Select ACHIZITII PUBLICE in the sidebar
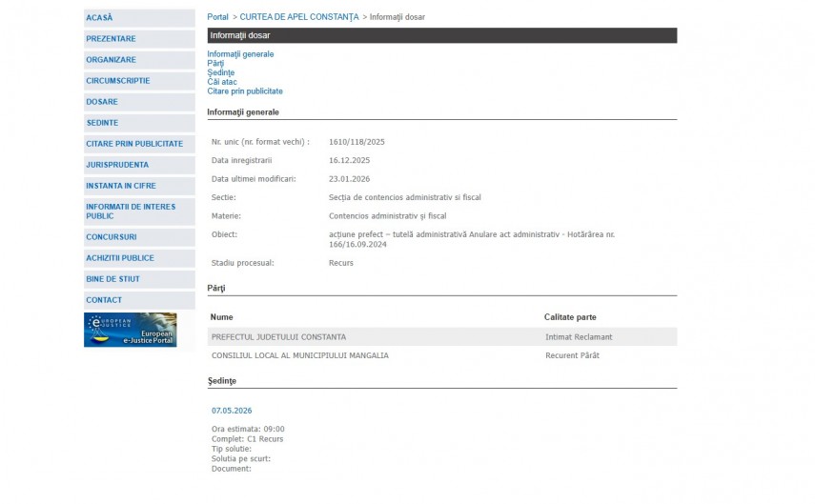This screenshot has height=504, width=815. click(120, 258)
